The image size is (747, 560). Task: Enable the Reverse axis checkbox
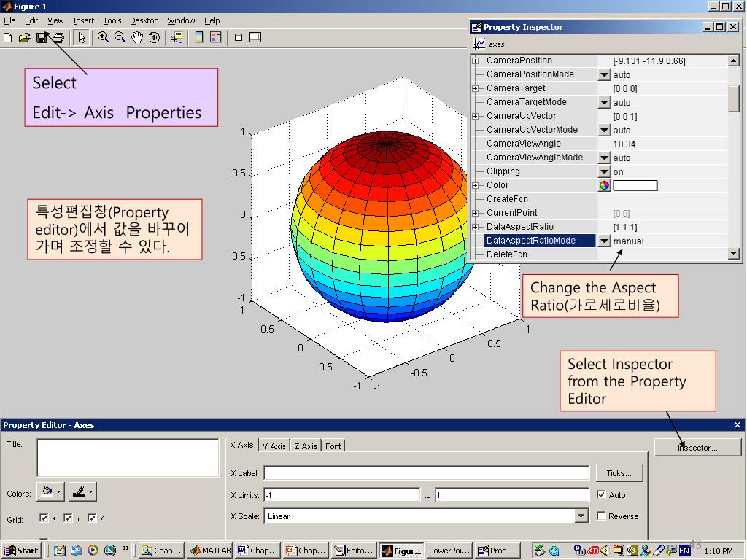[x=601, y=516]
